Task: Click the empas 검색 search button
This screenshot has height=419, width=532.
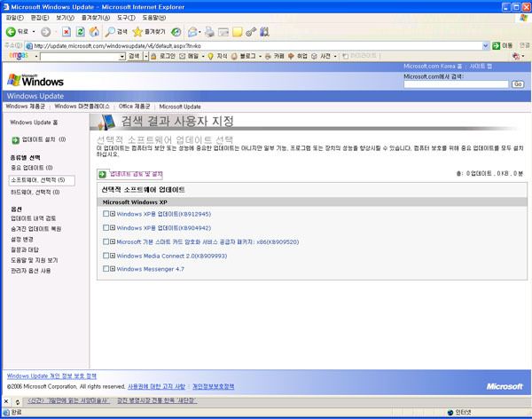Action: pos(134,56)
